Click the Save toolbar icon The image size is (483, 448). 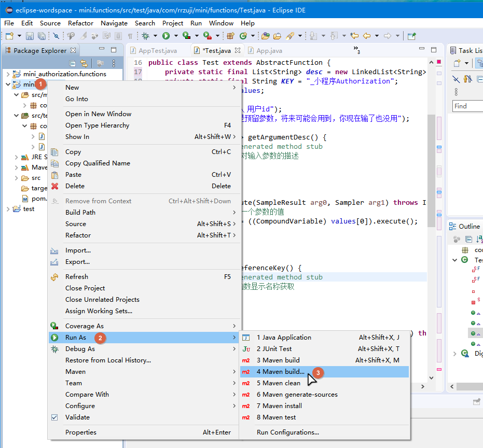point(30,36)
